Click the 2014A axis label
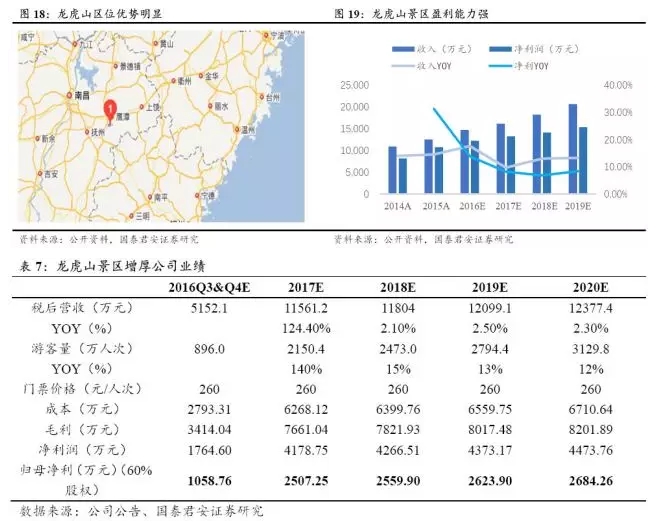 coord(397,206)
